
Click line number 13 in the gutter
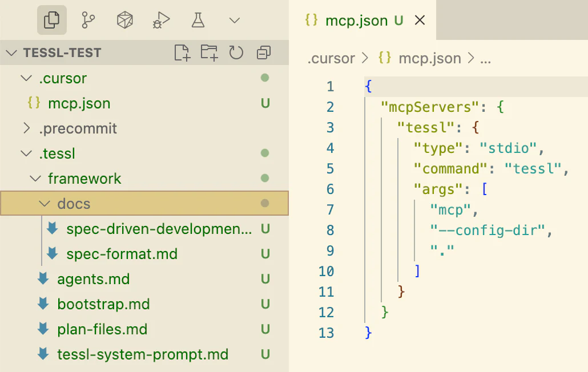tap(326, 333)
